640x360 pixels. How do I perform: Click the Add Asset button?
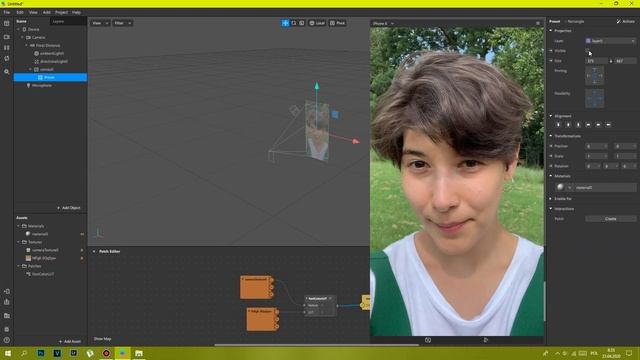(69, 341)
